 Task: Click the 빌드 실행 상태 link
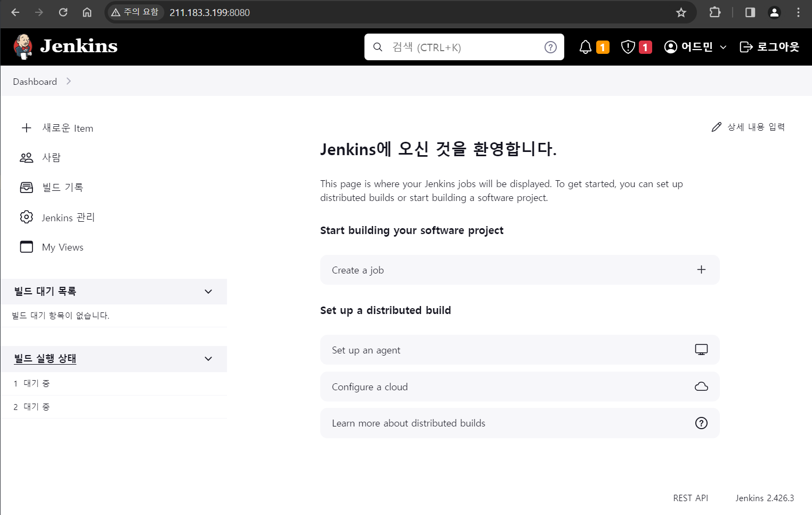[45, 359]
